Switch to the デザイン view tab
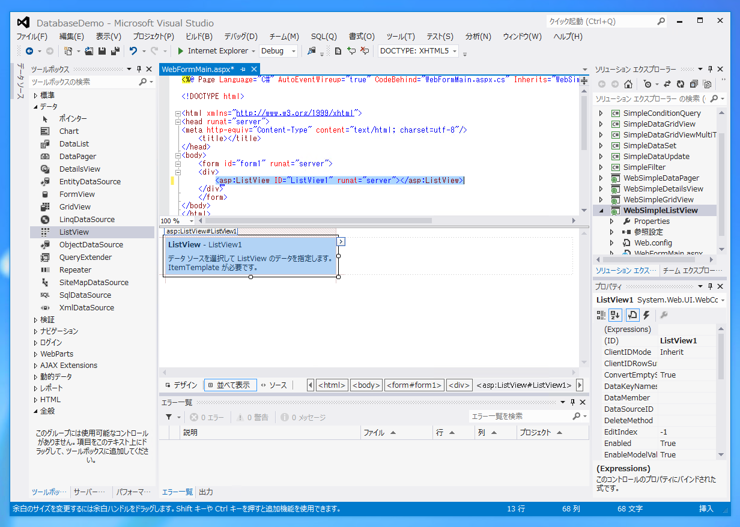 181,385
